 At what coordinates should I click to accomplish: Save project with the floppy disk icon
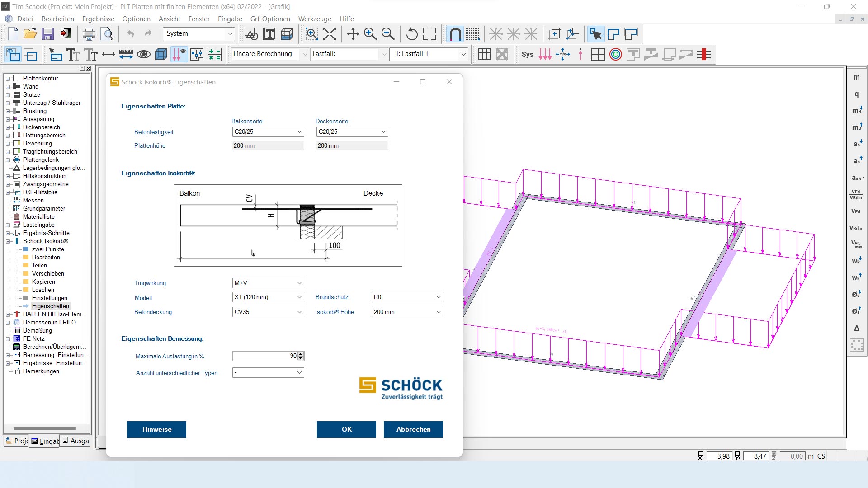[x=48, y=34]
